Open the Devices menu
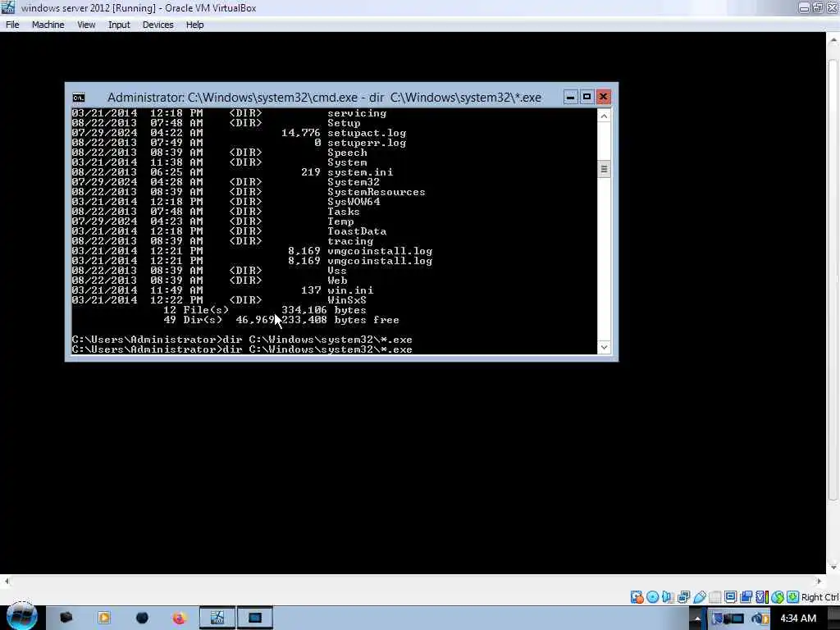This screenshot has height=630, width=840. pos(157,25)
